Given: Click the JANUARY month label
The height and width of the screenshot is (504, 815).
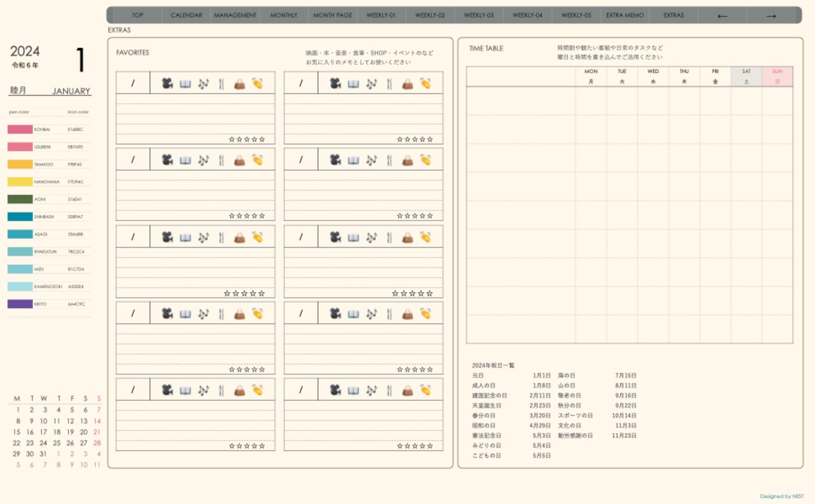Looking at the screenshot, I should [71, 91].
